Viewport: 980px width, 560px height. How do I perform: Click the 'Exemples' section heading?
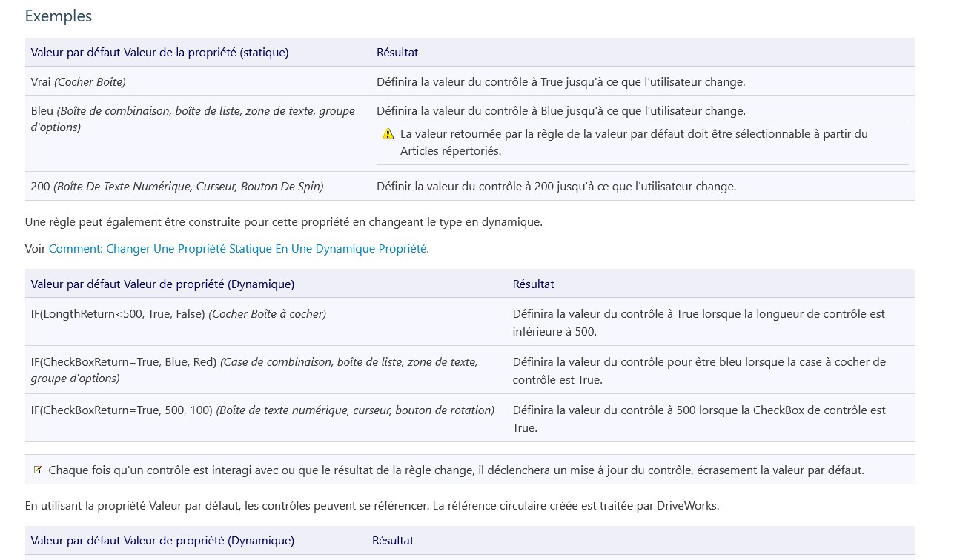pyautogui.click(x=59, y=16)
